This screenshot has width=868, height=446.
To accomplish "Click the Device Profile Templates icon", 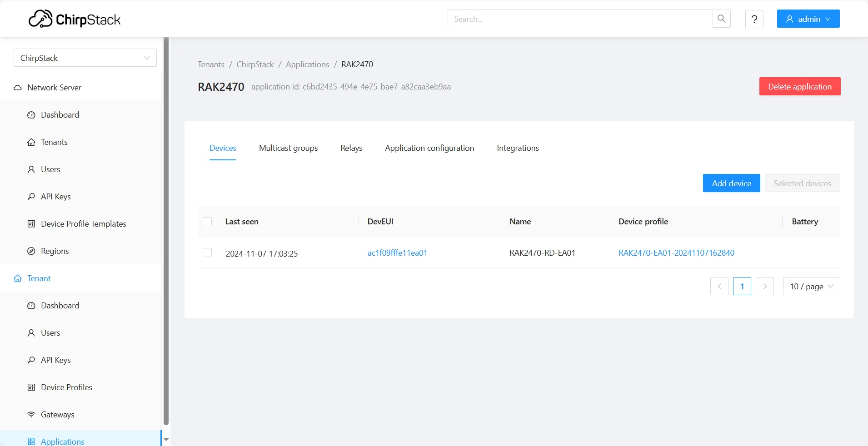I will 31,223.
